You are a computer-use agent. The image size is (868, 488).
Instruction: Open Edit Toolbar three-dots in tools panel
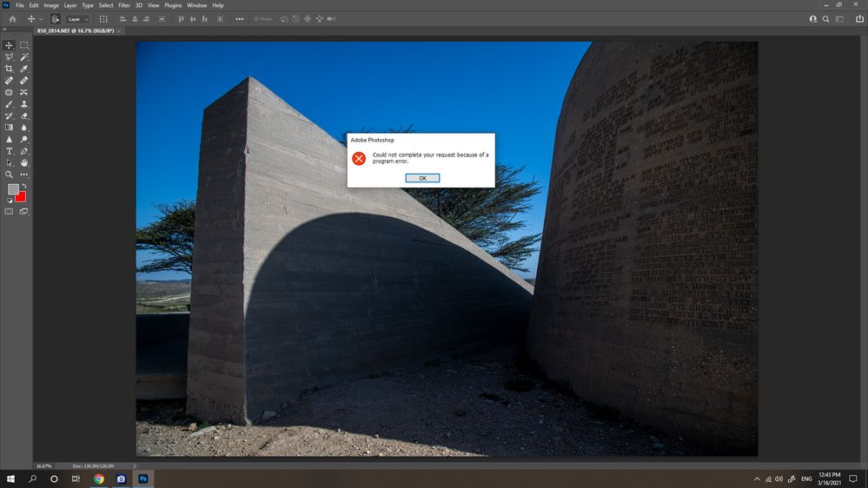click(23, 175)
